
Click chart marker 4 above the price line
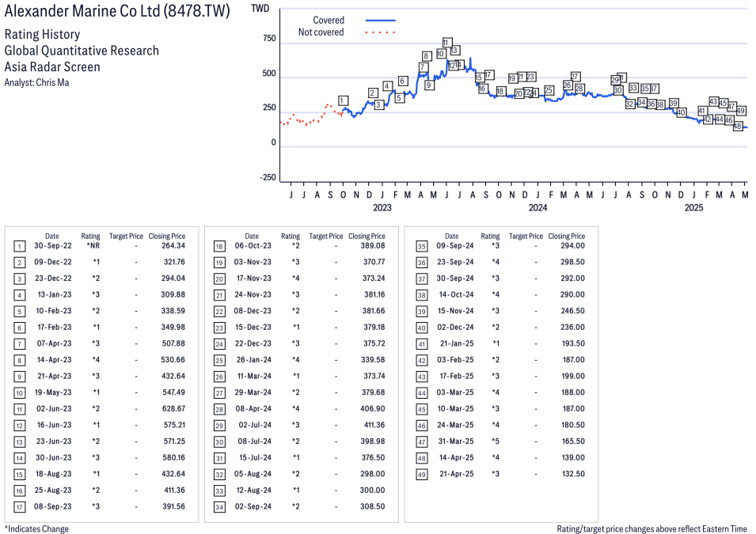pos(387,86)
